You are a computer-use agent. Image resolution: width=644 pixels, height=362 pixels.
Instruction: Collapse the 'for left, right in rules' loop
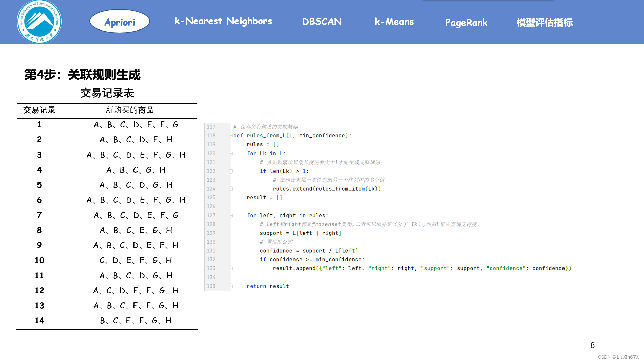(x=231, y=216)
